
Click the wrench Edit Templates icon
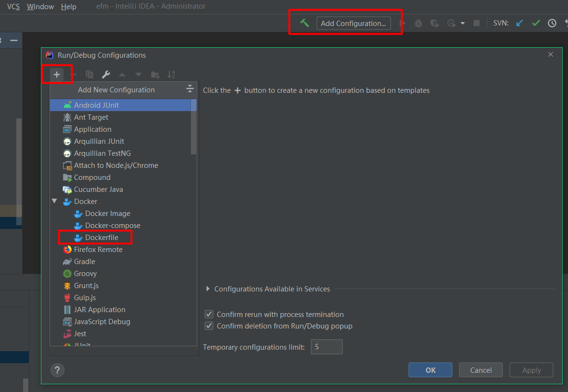click(106, 75)
